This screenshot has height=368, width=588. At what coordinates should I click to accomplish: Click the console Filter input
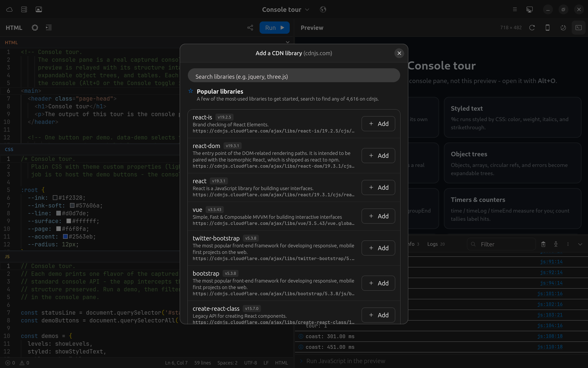pos(501,244)
